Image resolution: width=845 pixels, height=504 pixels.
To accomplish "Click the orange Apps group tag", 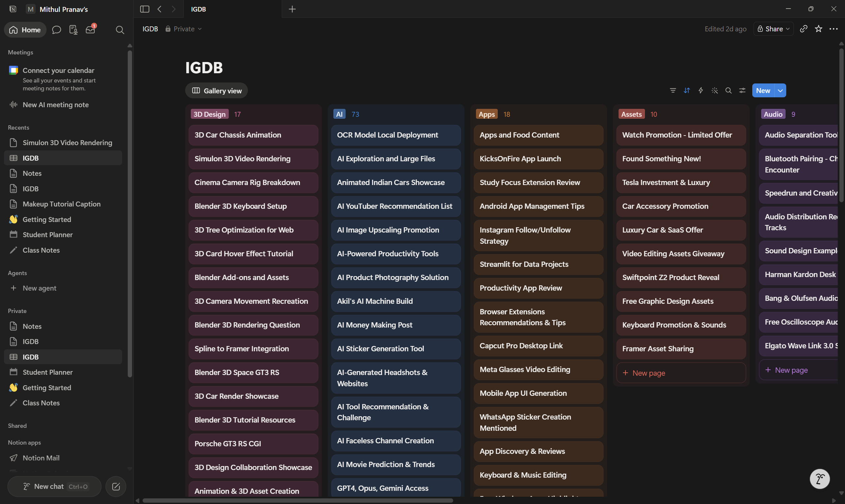I will click(x=487, y=114).
